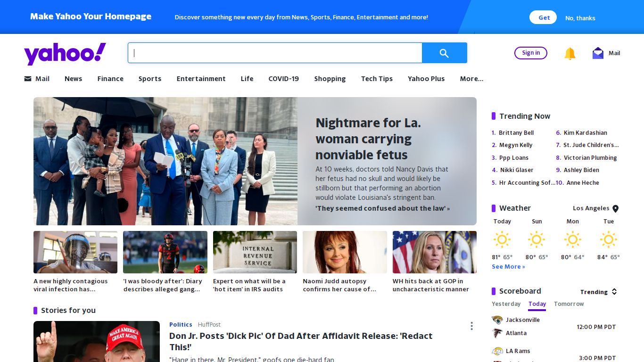
Task: Open the See More weather link
Action: 508,267
